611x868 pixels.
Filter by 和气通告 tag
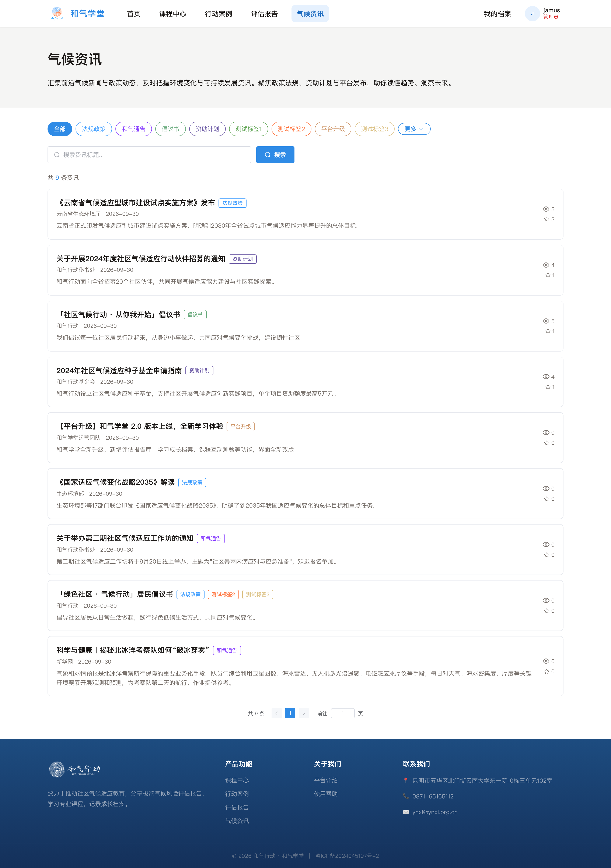coord(133,129)
